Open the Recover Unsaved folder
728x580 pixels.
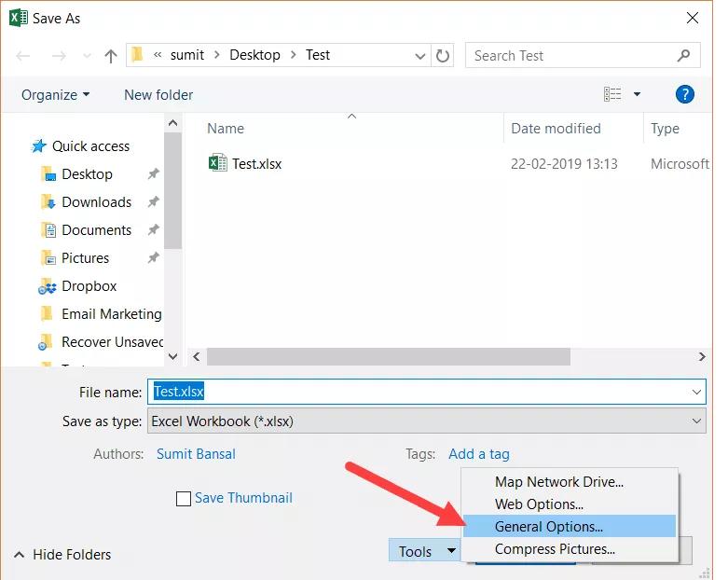[x=113, y=342]
